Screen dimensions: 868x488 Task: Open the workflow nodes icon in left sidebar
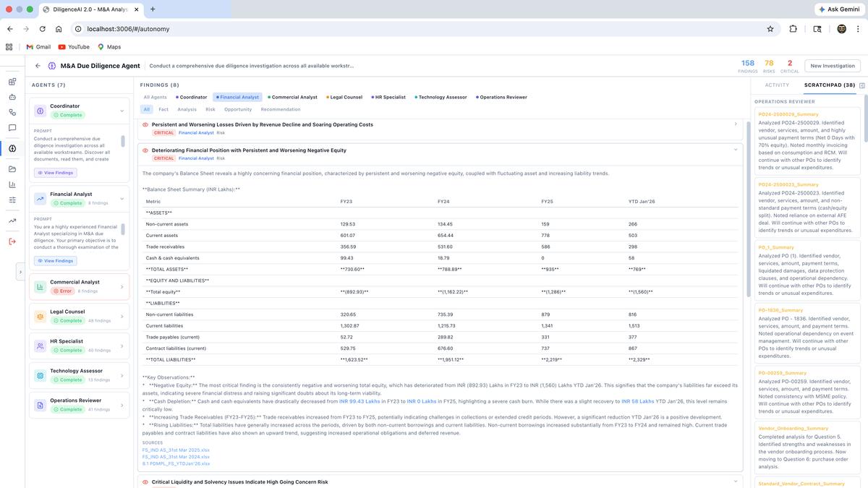[12, 112]
